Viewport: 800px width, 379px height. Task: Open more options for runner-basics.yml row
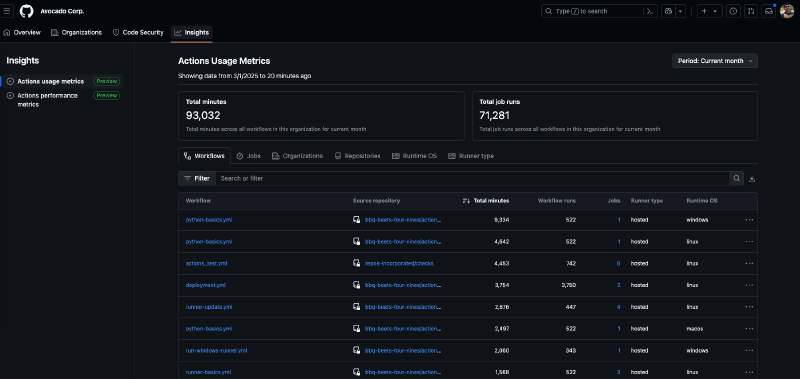pos(749,372)
